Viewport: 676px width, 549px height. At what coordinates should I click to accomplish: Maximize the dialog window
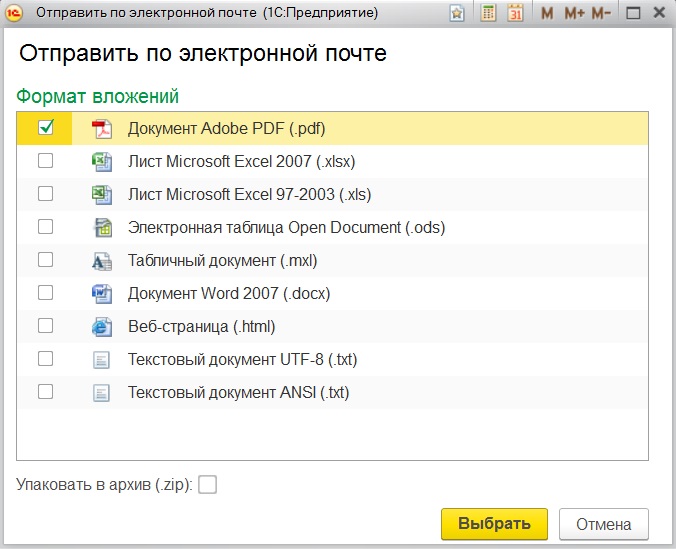[632, 14]
